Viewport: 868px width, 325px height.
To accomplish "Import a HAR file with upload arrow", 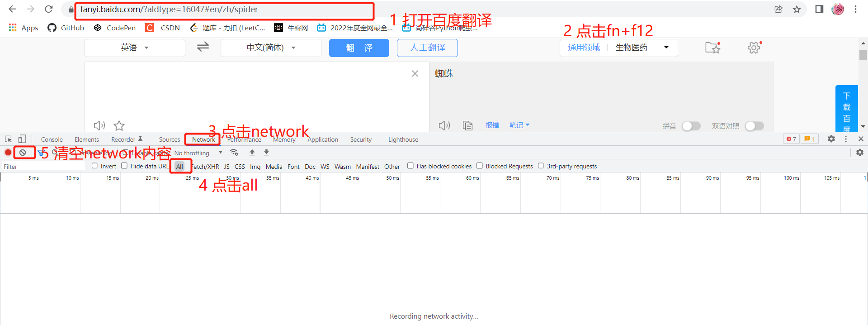I will (252, 153).
